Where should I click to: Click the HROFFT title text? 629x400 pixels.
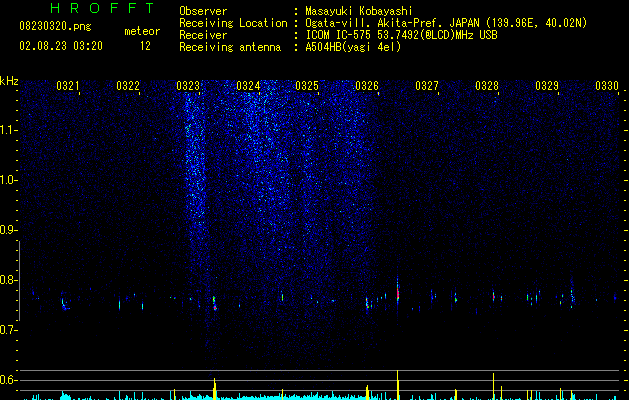click(x=102, y=8)
